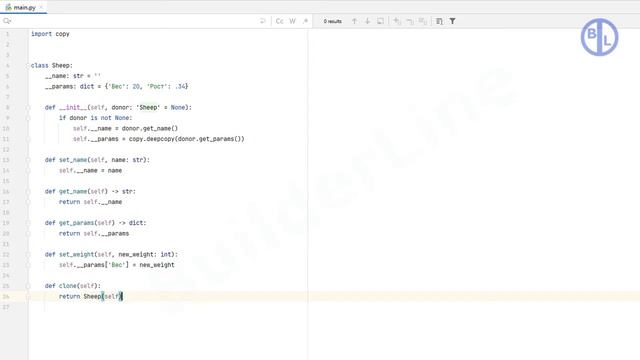This screenshot has height=360, width=640.
Task: Click line number 27 in gutter
Action: point(6,307)
